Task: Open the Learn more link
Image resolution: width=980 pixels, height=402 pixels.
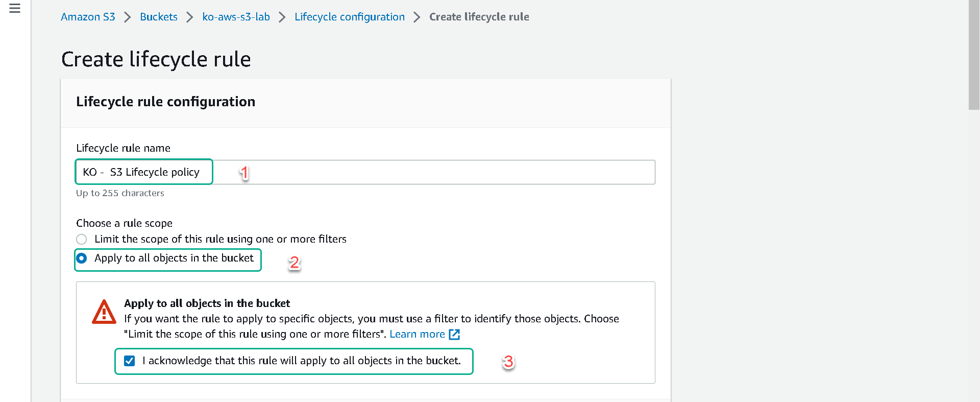Action: 418,334
